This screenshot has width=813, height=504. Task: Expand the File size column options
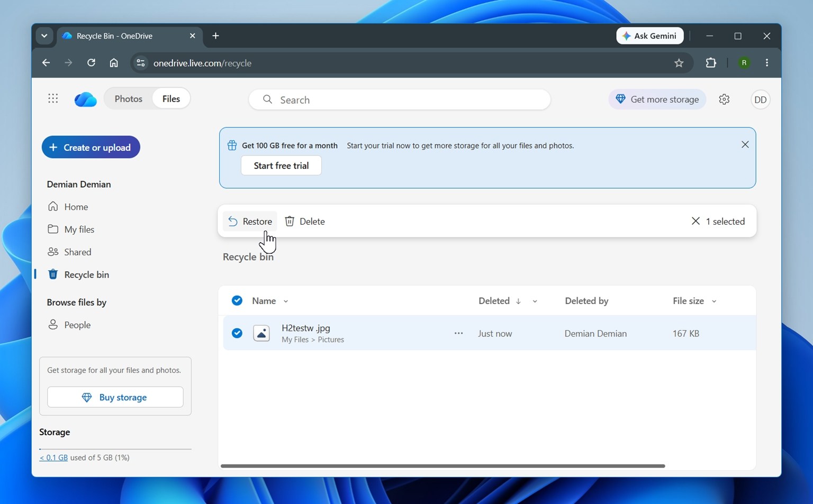click(714, 301)
